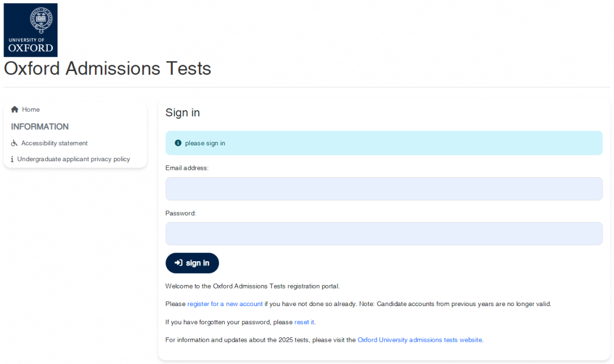The image size is (614, 364).
Task: Click the house icon beside Home
Action: pyautogui.click(x=15, y=110)
